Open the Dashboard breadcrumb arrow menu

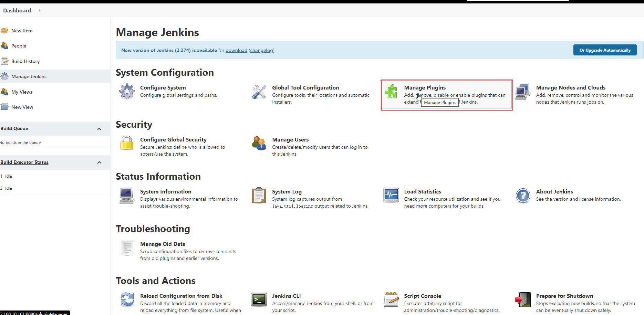40,10
